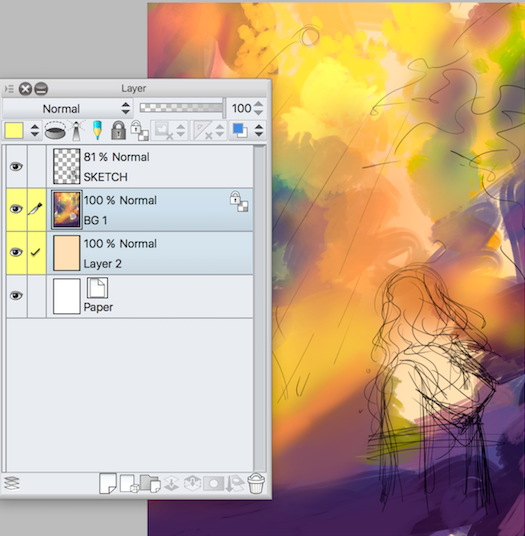Toggle visibility of the Paper layer
The width and height of the screenshot is (525, 536).
coord(16,295)
